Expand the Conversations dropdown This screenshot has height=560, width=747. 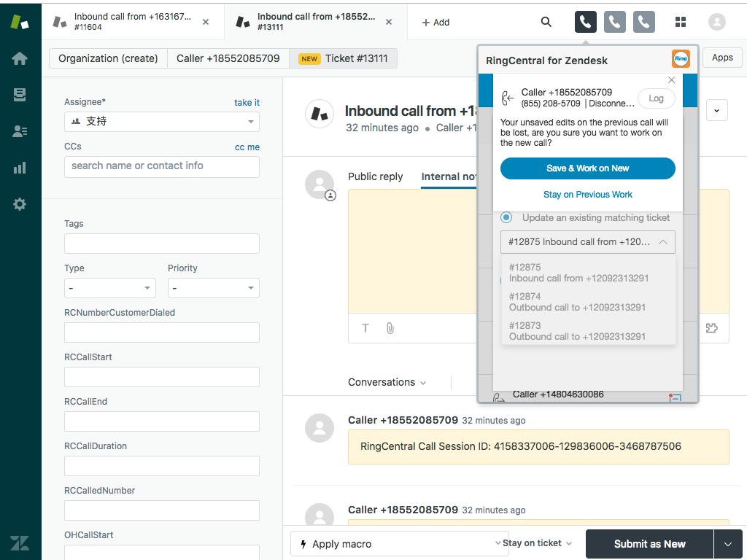[387, 381]
